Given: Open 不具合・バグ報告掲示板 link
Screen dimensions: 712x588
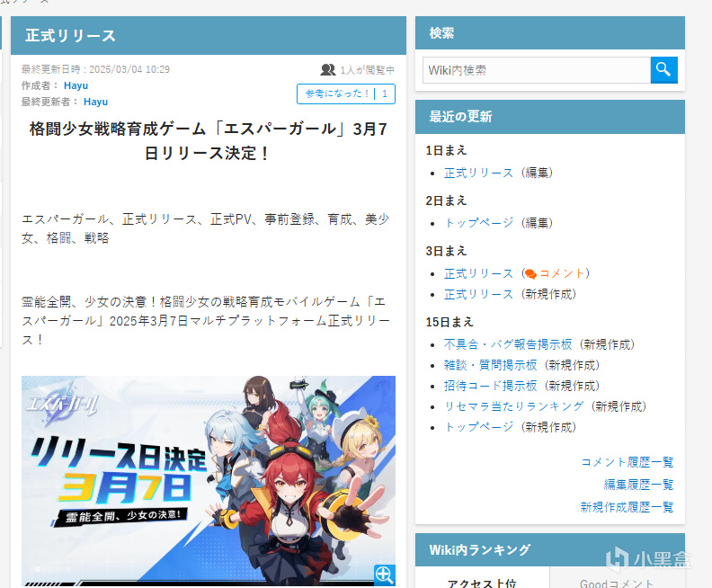Looking at the screenshot, I should point(508,344).
